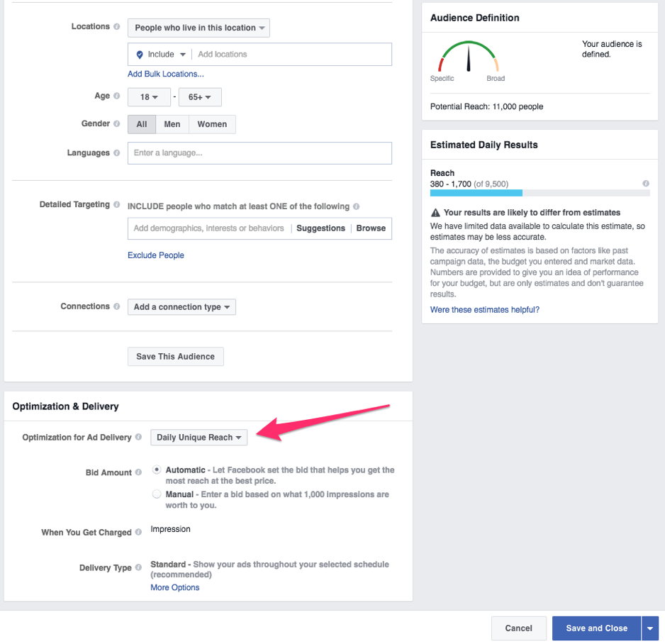Open maximum age 65+ dropdown
The height and width of the screenshot is (644, 665).
coord(200,97)
